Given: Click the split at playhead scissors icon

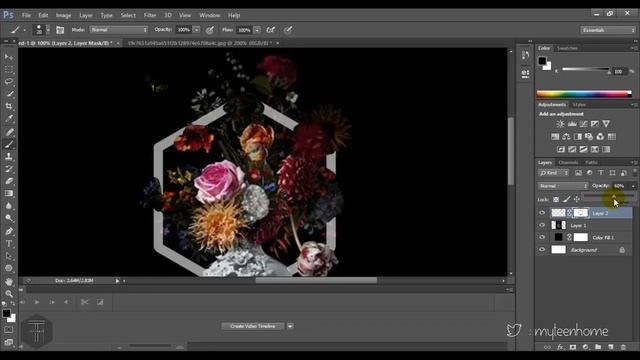Looking at the screenshot, I should 84,302.
